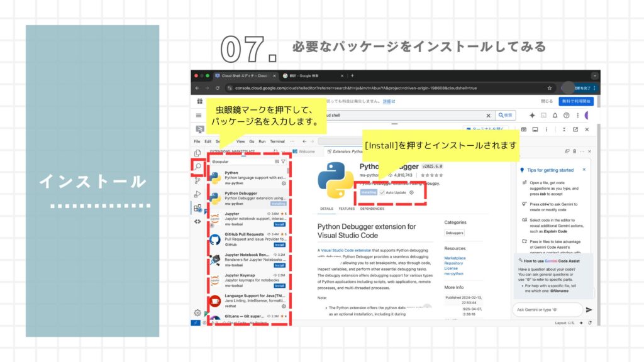Open the Run and Debug view
This screenshot has width=644, height=362.
(x=197, y=194)
